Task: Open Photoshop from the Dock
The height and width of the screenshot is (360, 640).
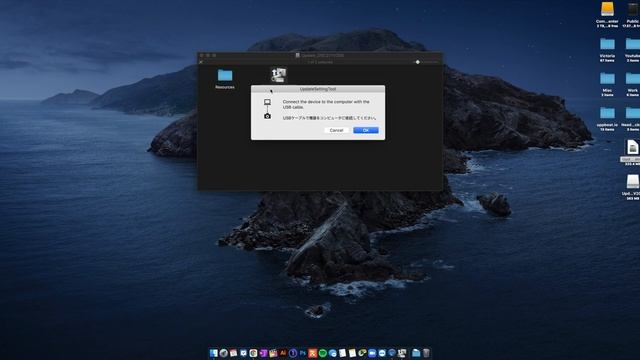Action: 302,353
